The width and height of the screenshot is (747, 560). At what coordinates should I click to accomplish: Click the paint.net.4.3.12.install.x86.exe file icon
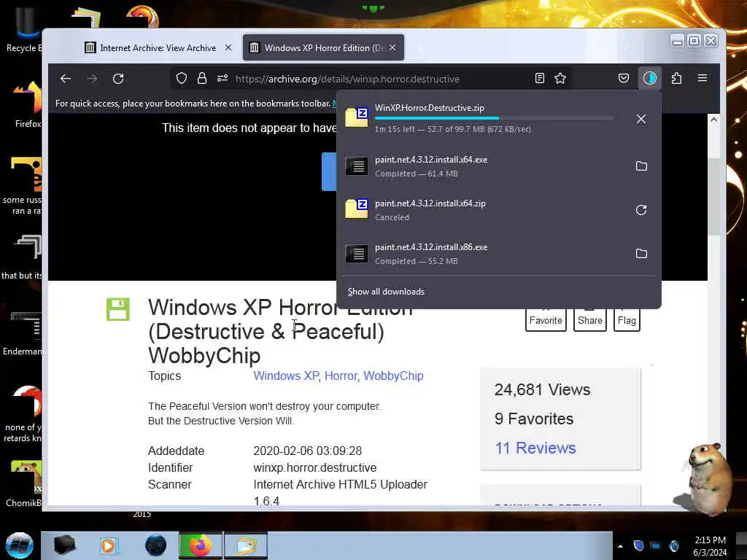(x=356, y=254)
